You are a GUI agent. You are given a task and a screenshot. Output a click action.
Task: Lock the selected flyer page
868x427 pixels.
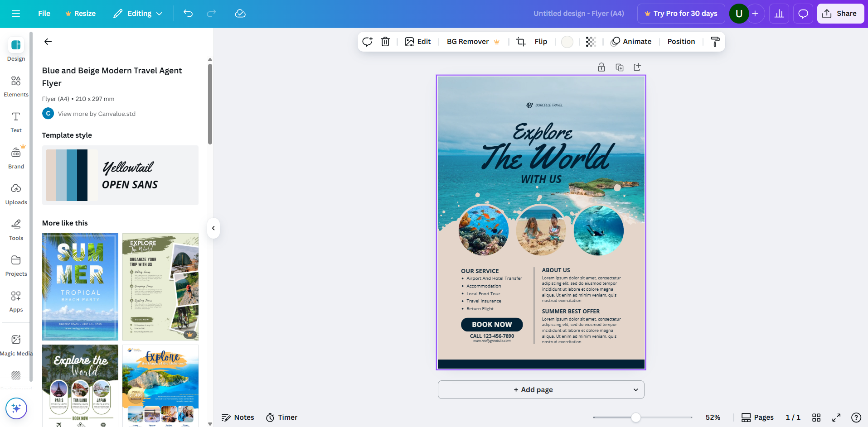[x=601, y=67]
